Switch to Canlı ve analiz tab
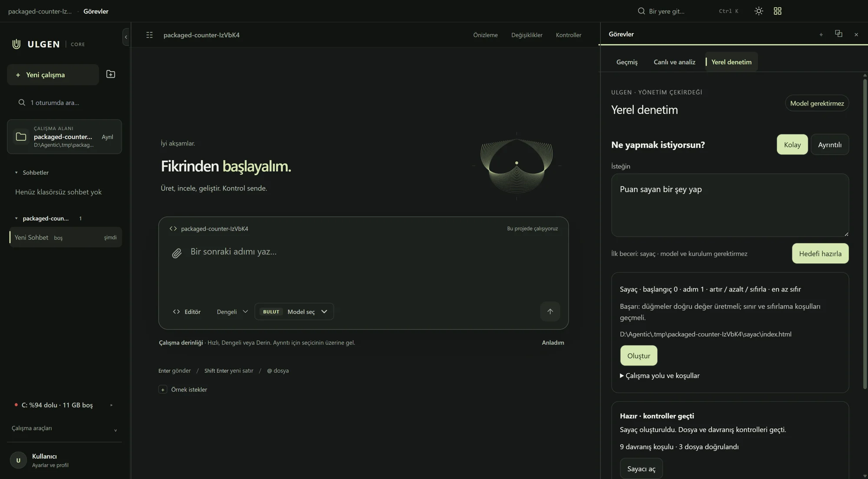The height and width of the screenshot is (479, 868). point(674,62)
